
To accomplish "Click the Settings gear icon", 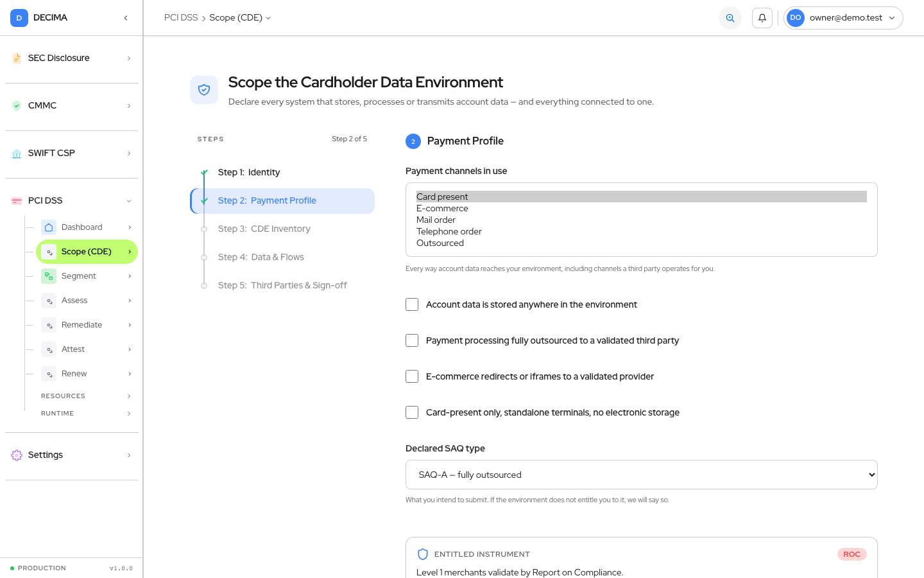I will pyautogui.click(x=17, y=455).
